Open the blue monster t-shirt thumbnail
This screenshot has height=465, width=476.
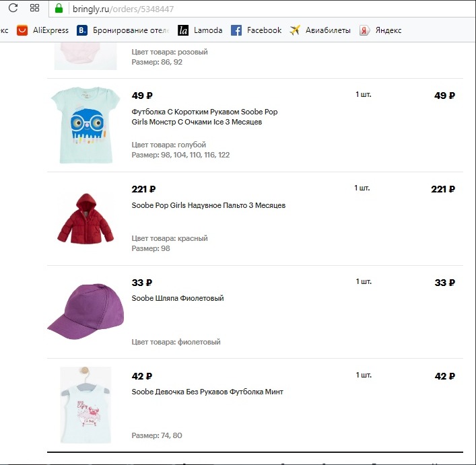point(85,125)
